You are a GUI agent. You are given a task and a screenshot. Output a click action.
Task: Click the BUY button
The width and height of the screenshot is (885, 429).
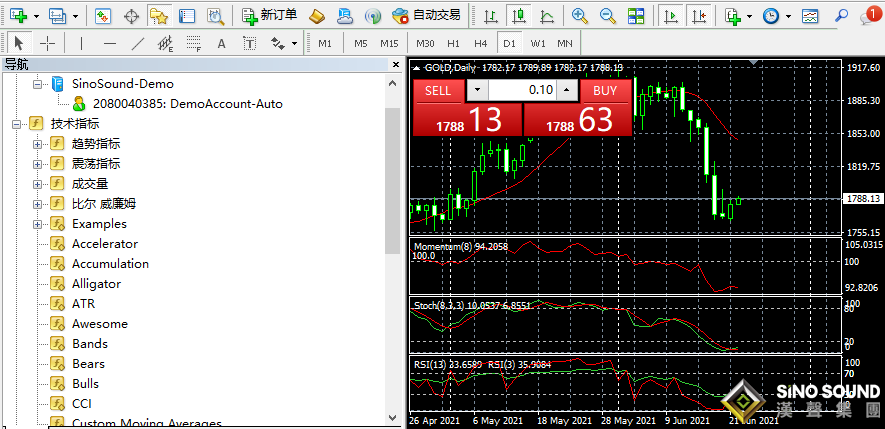[x=606, y=91]
